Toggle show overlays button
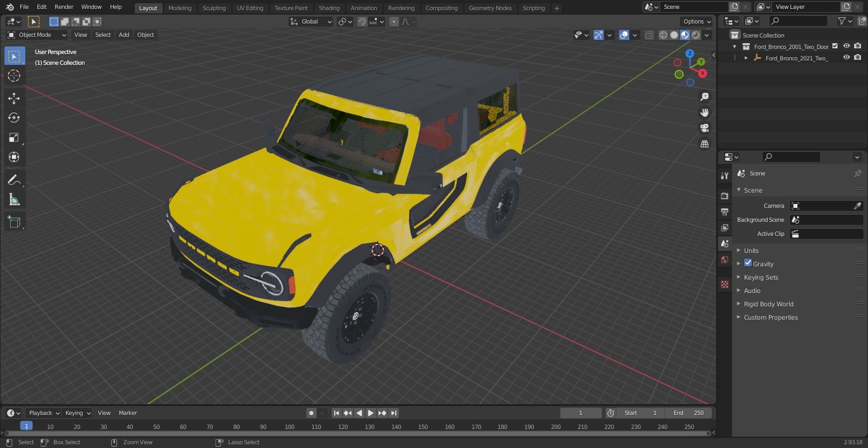Screen dimensions: 868x448 (x=624, y=35)
